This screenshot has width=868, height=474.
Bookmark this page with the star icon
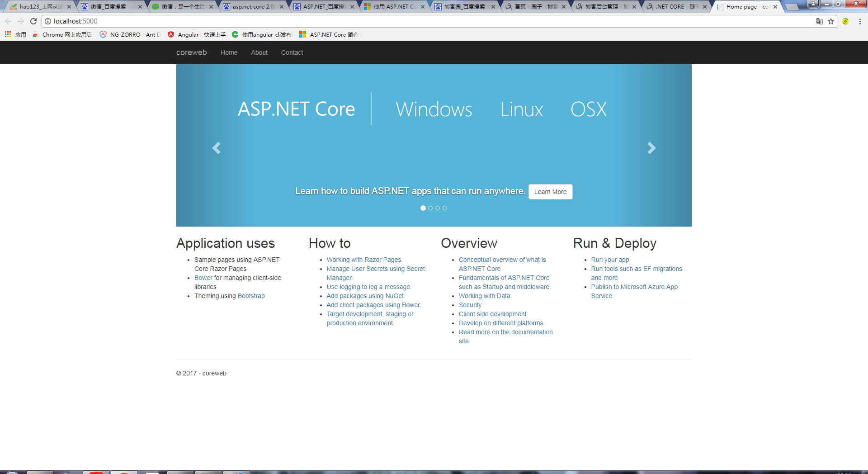point(831,21)
